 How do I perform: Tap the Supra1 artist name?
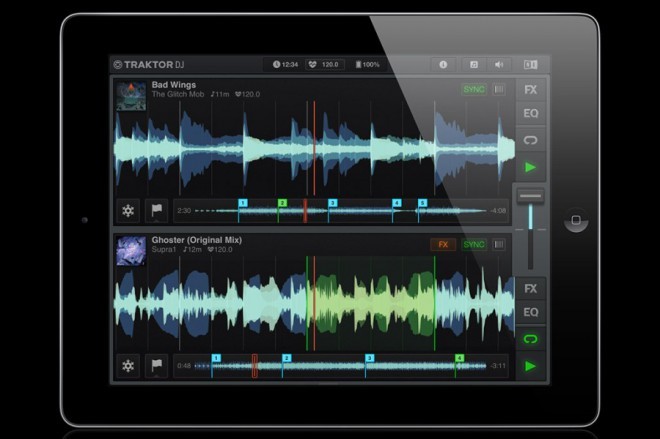tap(164, 250)
